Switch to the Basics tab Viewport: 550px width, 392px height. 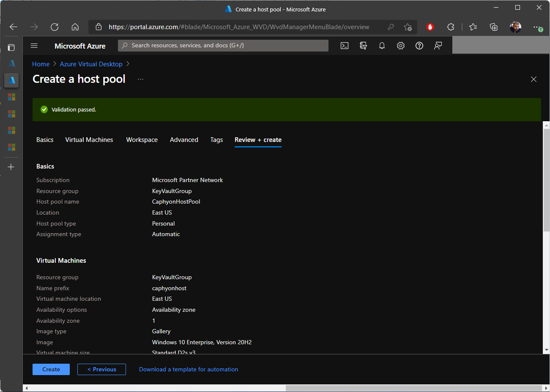point(45,140)
